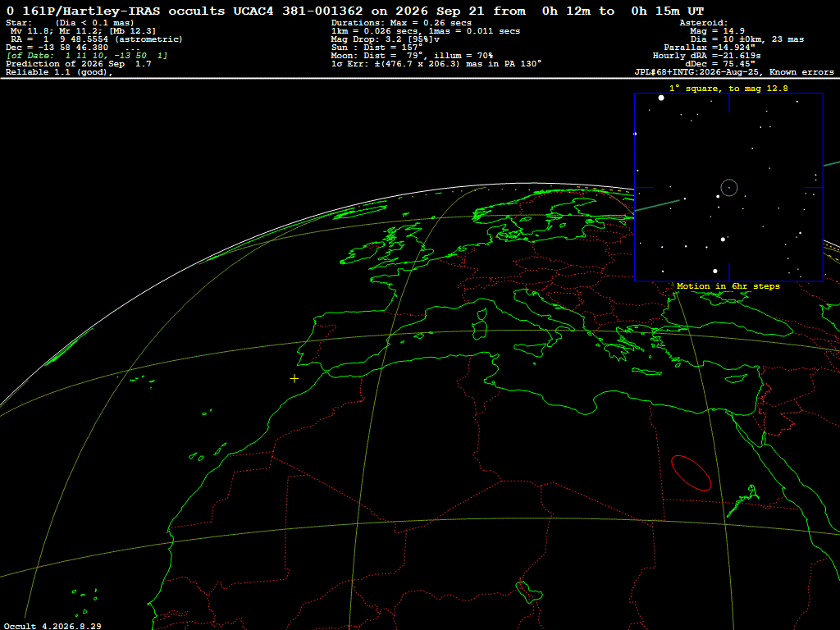
Task: Click the '1° square, to mag 12.8' label
Action: pos(728,89)
